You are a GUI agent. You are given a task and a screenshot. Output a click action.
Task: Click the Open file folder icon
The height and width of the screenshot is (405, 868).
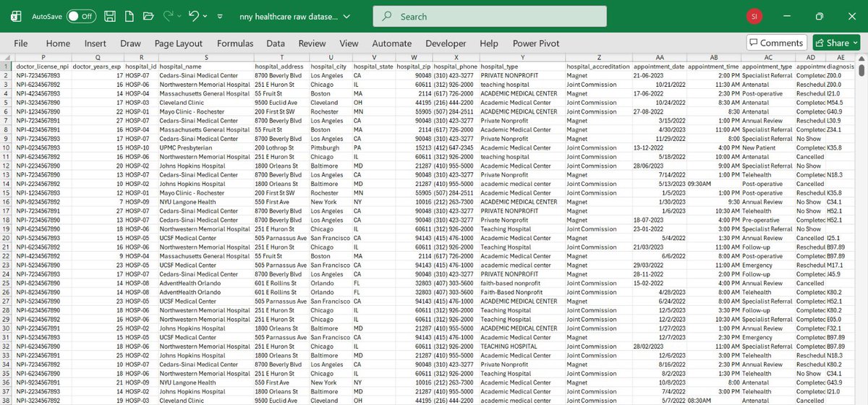(x=148, y=16)
